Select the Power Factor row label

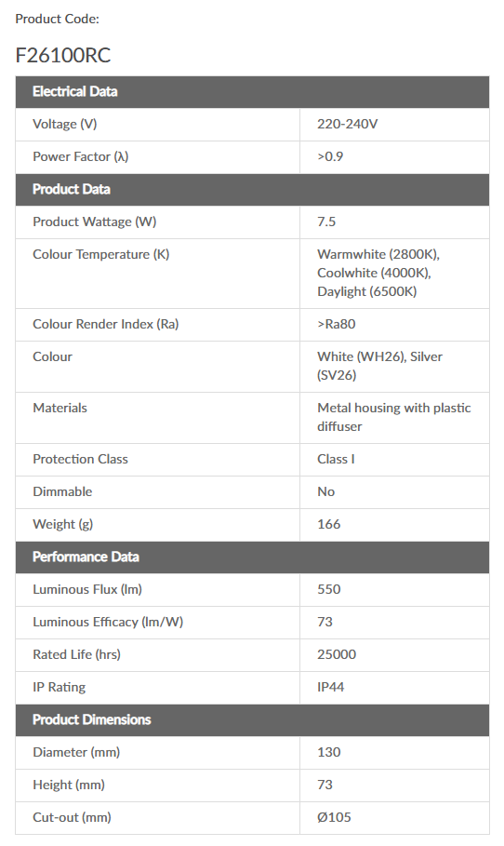(80, 157)
